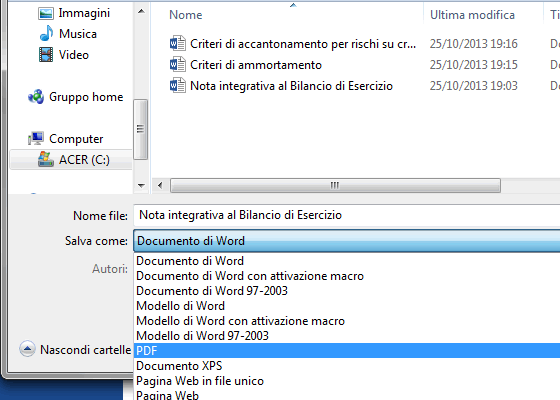Select Gruppo home in navigation pane
Image resolution: width=560 pixels, height=400 pixels.
[x=86, y=97]
